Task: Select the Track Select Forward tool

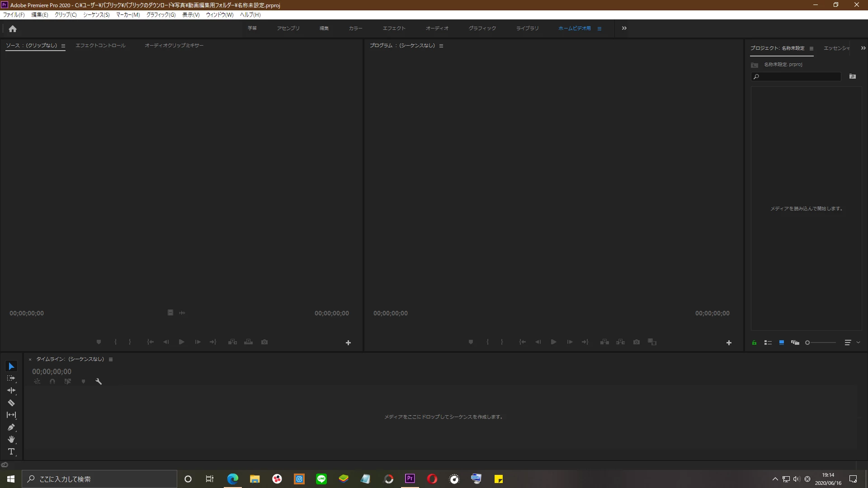Action: point(11,378)
